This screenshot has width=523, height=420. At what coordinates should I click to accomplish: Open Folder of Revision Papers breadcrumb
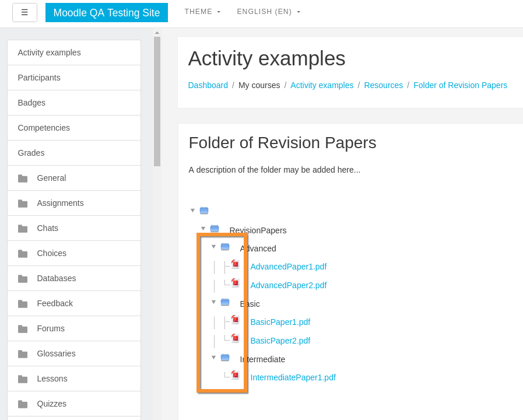coord(460,85)
